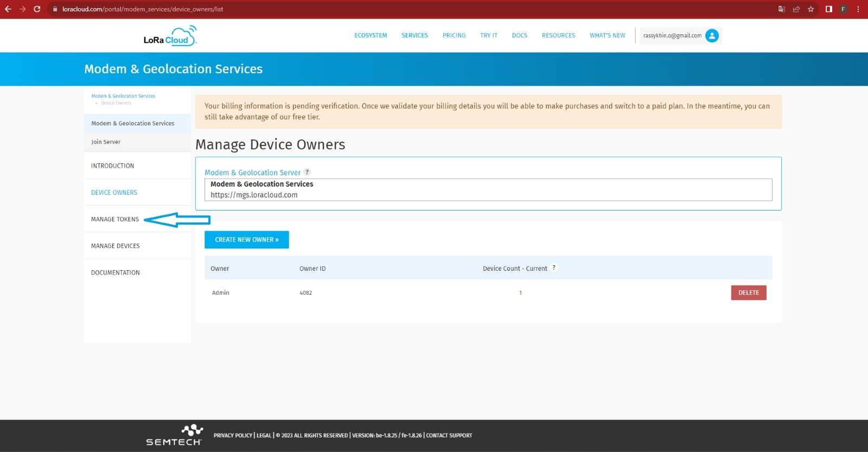868x452 pixels.
Task: Click CREATE NEW OWNER button
Action: click(246, 239)
